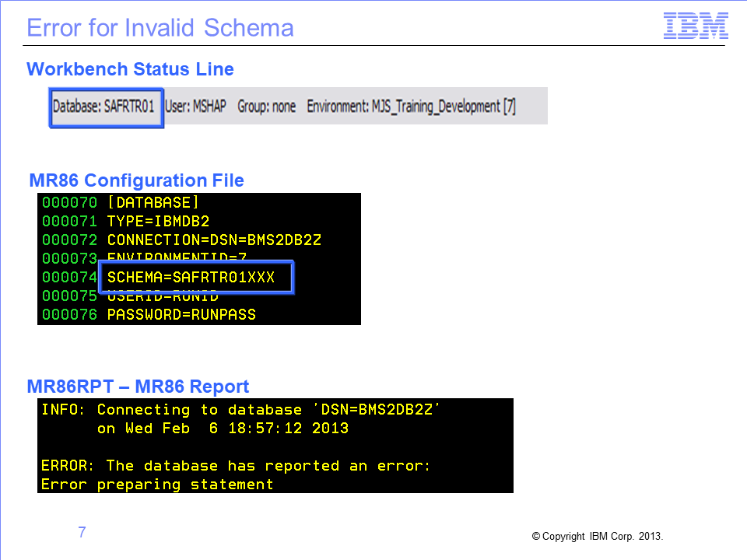Click the 'Copyright IBM Corp. 2013' footer

click(597, 536)
